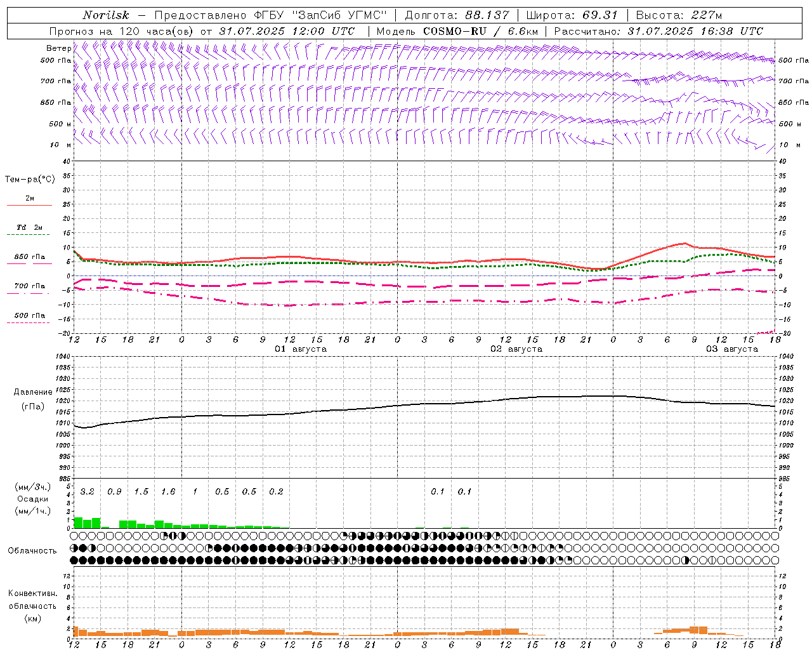The width and height of the screenshot is (812, 650).
Task: Select the "Предоставлено ФГБУ ЗапСиб УГМС" header text
Action: tap(271, 15)
